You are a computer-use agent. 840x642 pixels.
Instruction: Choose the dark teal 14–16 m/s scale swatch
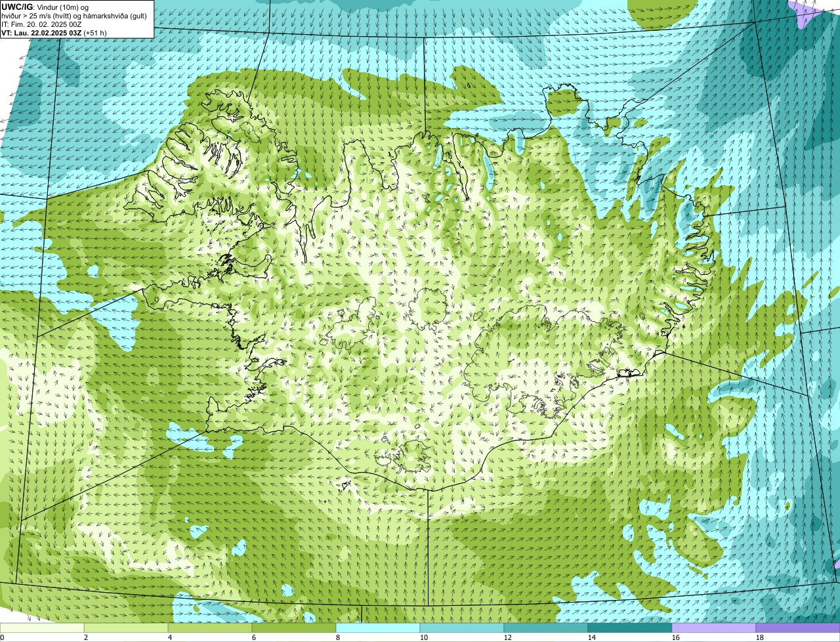point(630,628)
